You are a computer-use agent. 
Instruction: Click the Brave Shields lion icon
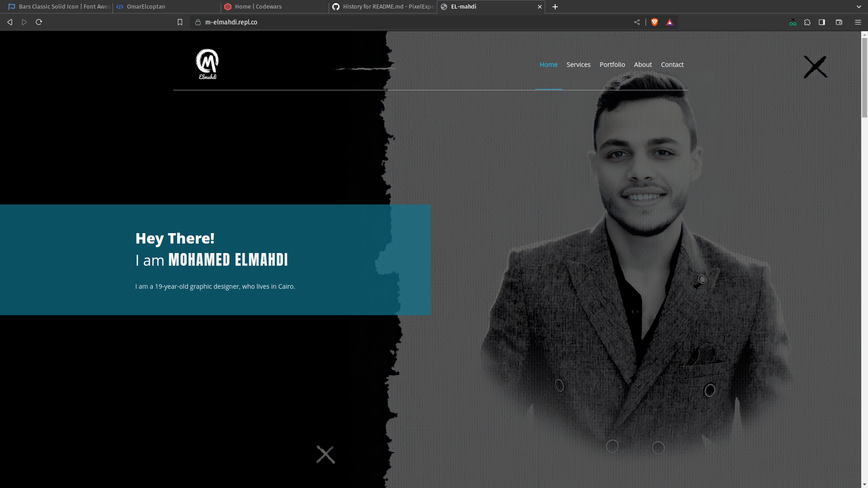654,22
